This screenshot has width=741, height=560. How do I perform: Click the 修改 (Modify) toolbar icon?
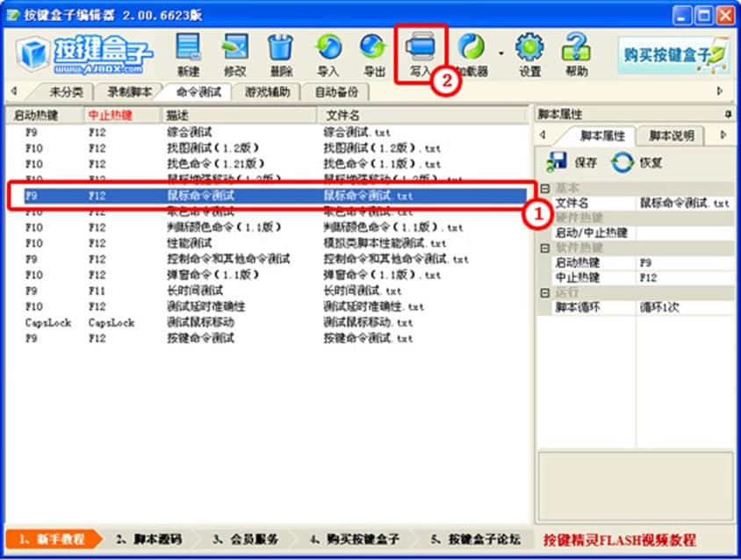235,54
